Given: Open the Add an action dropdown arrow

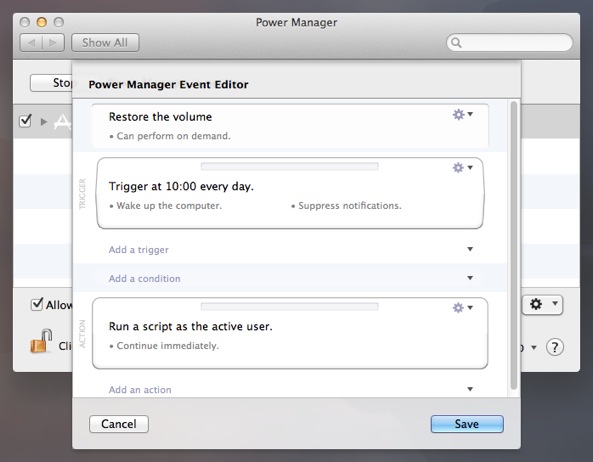Looking at the screenshot, I should pyautogui.click(x=470, y=389).
